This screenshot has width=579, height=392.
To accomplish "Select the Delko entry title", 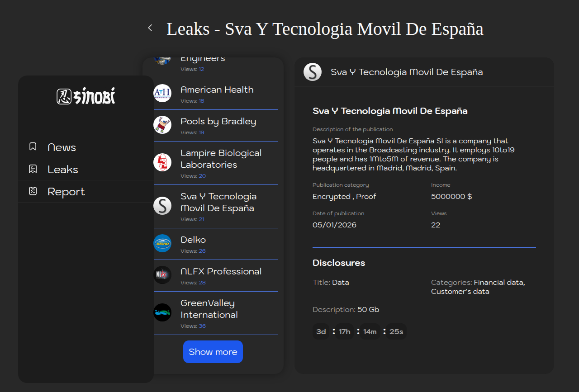I will pyautogui.click(x=193, y=240).
